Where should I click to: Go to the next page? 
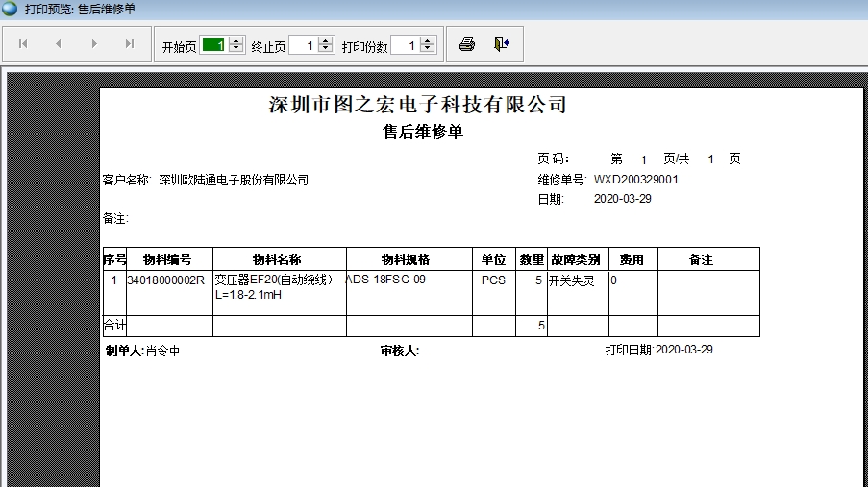tap(94, 44)
